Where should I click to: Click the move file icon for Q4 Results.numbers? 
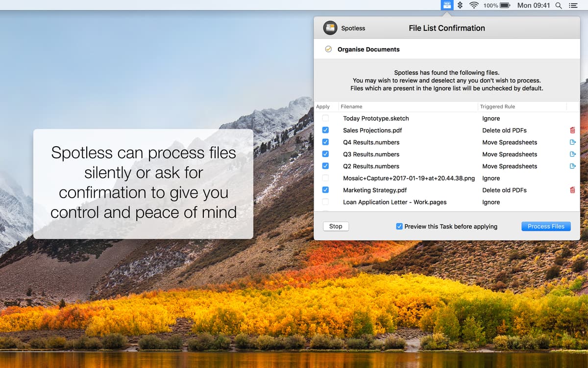coord(572,142)
